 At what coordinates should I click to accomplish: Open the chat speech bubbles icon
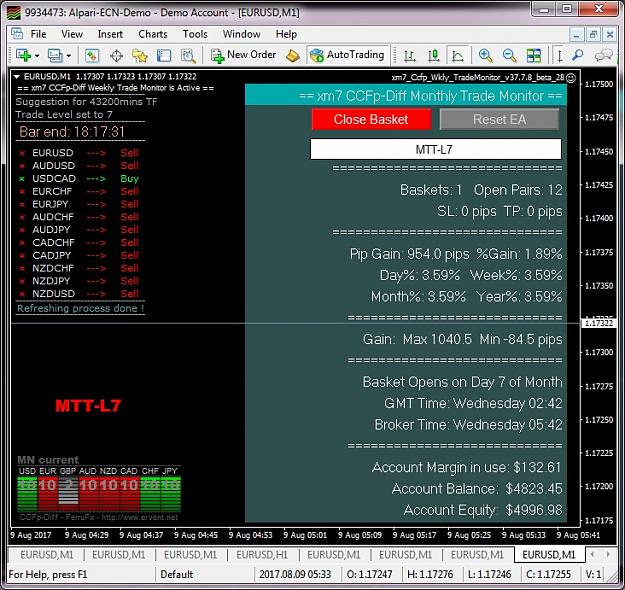[x=603, y=55]
